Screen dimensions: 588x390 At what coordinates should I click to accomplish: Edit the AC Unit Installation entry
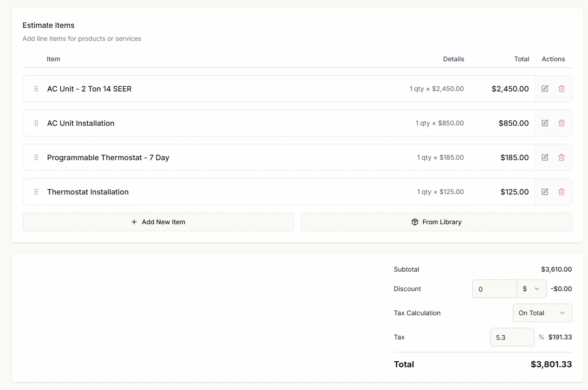(x=545, y=123)
